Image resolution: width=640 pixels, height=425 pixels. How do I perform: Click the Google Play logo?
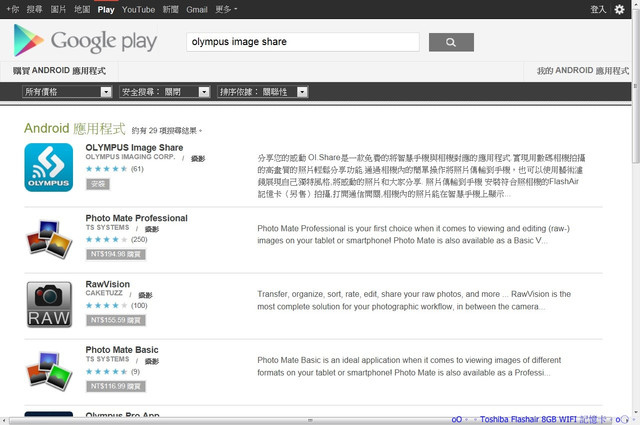[85, 40]
